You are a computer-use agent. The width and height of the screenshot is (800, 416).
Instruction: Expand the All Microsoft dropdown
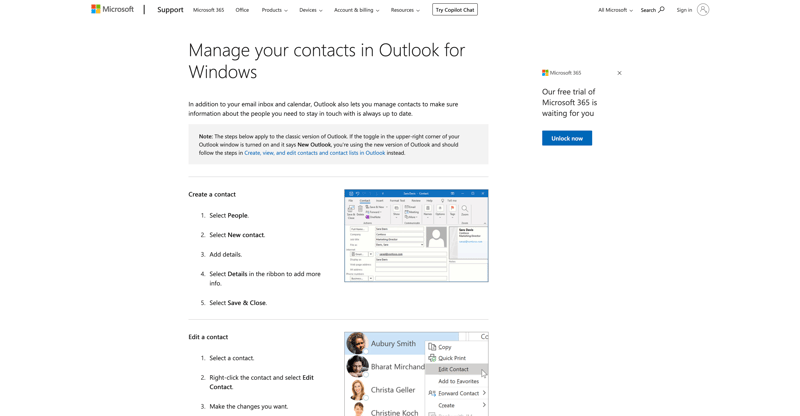(x=615, y=10)
